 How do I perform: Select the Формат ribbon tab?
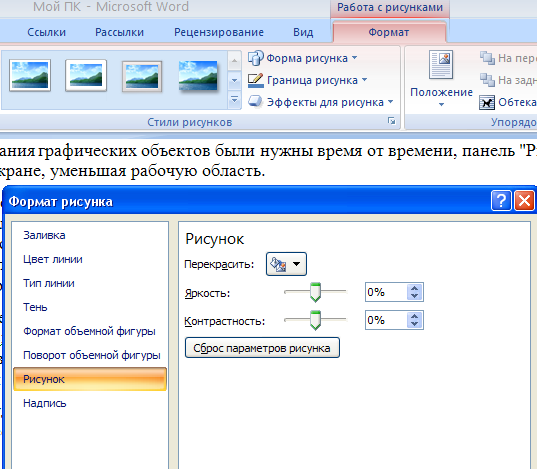tap(389, 32)
